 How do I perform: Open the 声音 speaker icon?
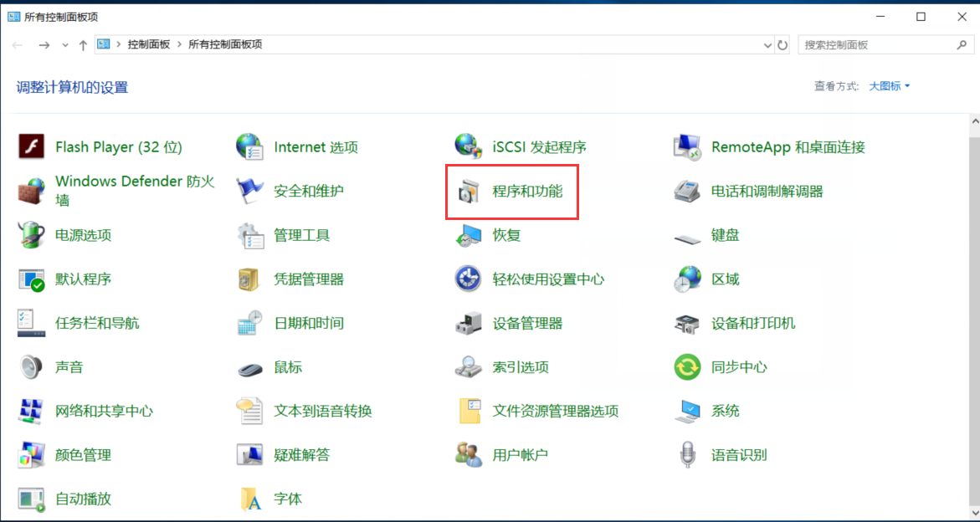click(31, 367)
